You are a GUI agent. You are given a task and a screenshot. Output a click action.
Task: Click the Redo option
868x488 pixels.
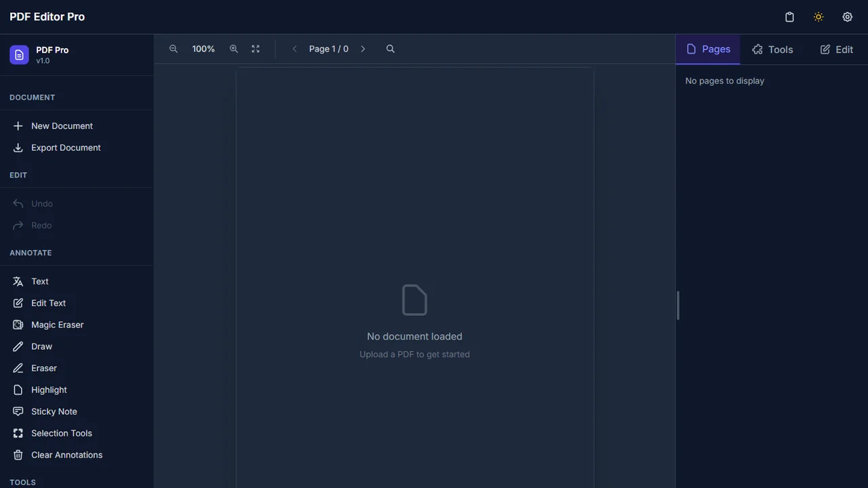(x=77, y=225)
